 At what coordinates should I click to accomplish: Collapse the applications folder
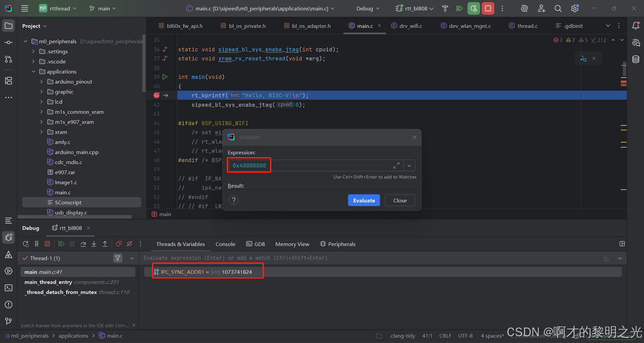click(33, 71)
